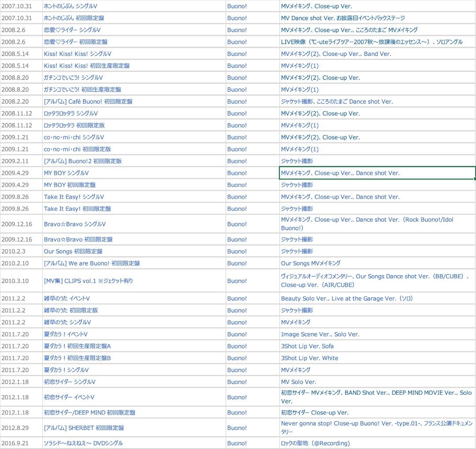This screenshot has height=449, width=476.
Task: Click the date cell 2009.2.11
Action: tap(21, 161)
